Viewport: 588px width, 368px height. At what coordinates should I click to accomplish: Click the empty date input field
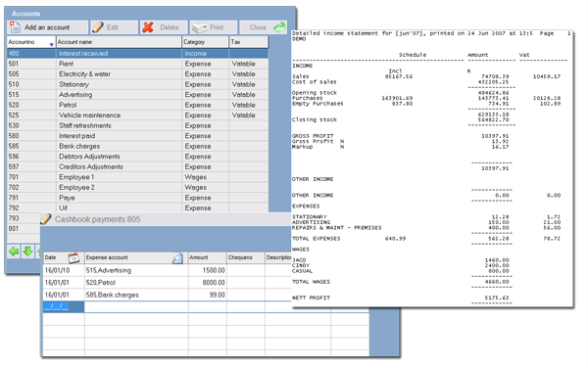tap(64, 307)
